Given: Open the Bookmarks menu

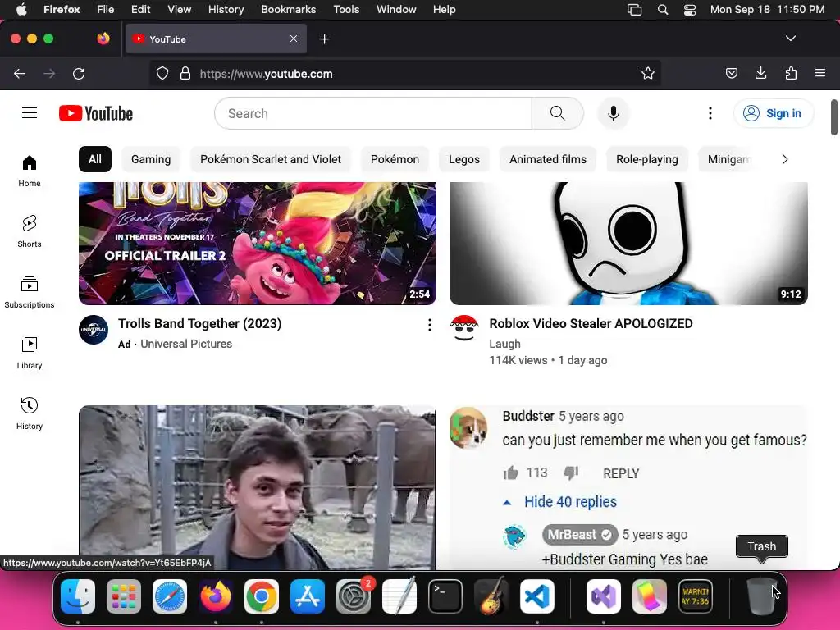Looking at the screenshot, I should point(288,9).
